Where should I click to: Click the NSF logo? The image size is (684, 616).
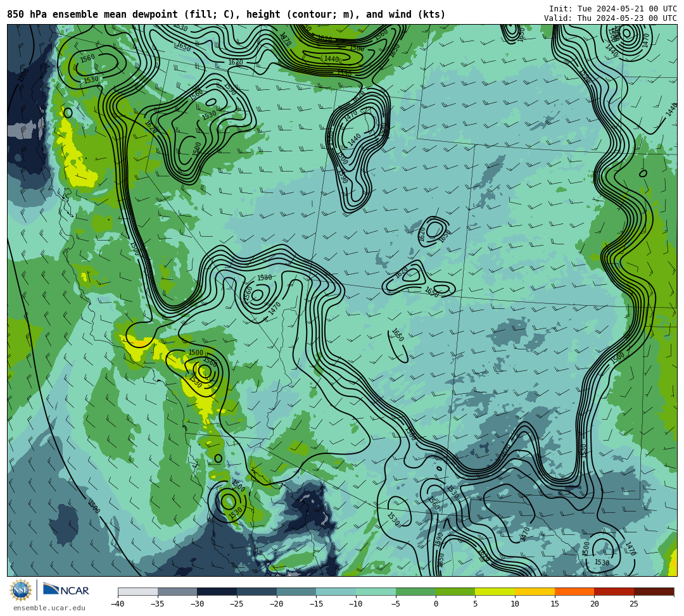click(21, 591)
